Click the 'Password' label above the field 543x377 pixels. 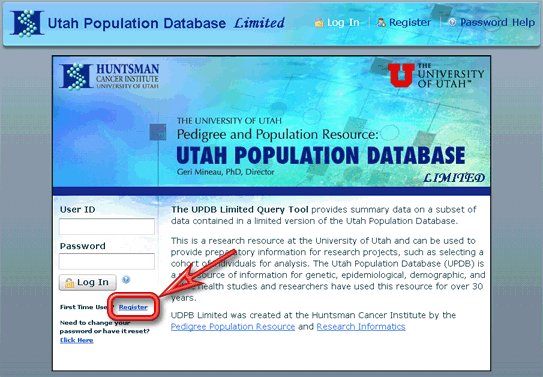point(83,246)
